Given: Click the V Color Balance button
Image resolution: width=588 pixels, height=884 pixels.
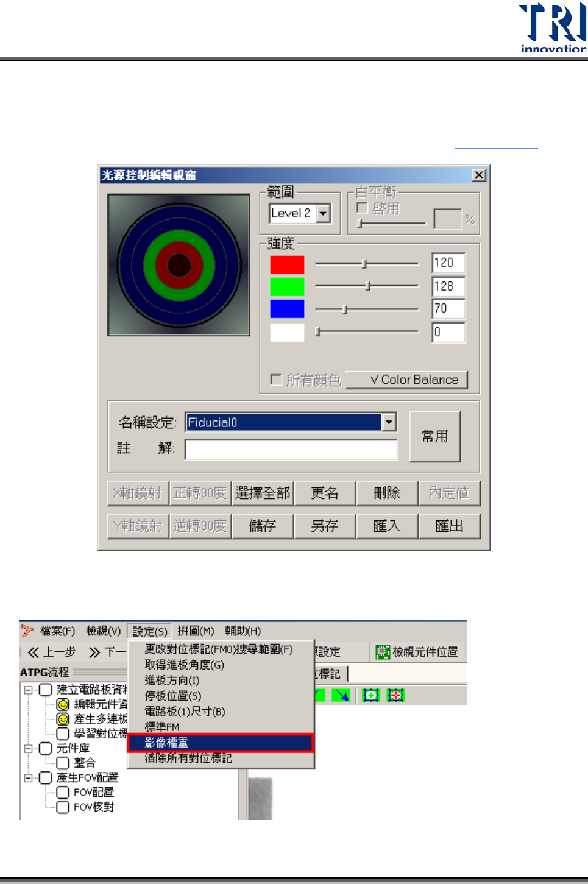Looking at the screenshot, I should pos(406,380).
